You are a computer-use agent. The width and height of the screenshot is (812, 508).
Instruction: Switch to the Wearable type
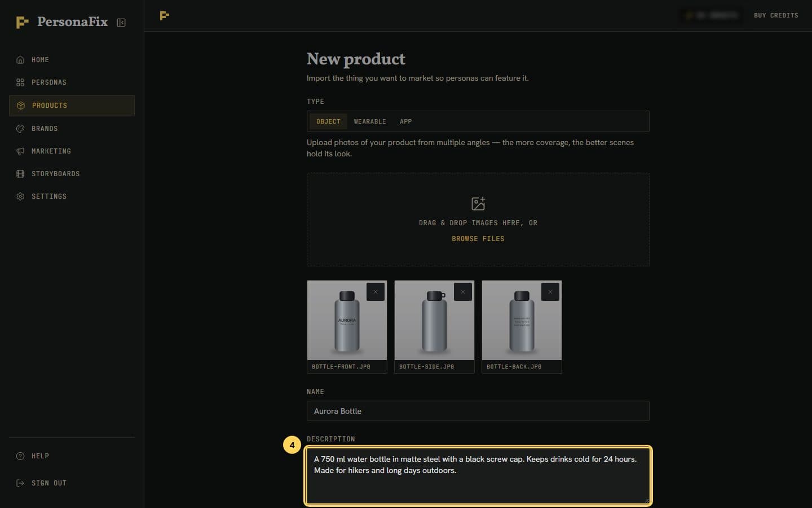(370, 121)
